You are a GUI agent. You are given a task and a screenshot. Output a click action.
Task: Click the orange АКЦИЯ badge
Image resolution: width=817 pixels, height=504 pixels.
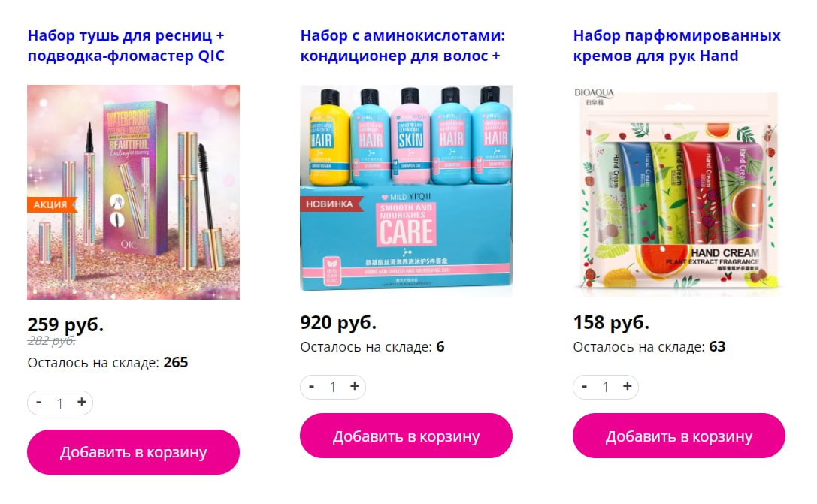(x=51, y=204)
